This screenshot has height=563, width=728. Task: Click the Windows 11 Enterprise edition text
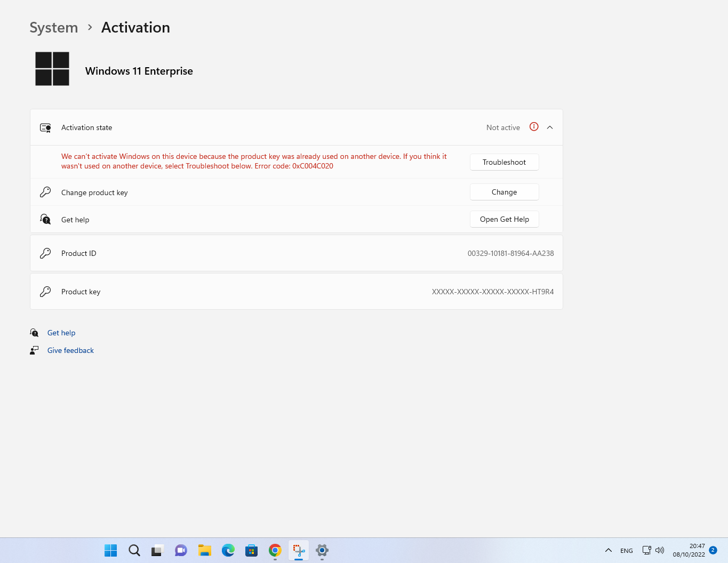[139, 71]
